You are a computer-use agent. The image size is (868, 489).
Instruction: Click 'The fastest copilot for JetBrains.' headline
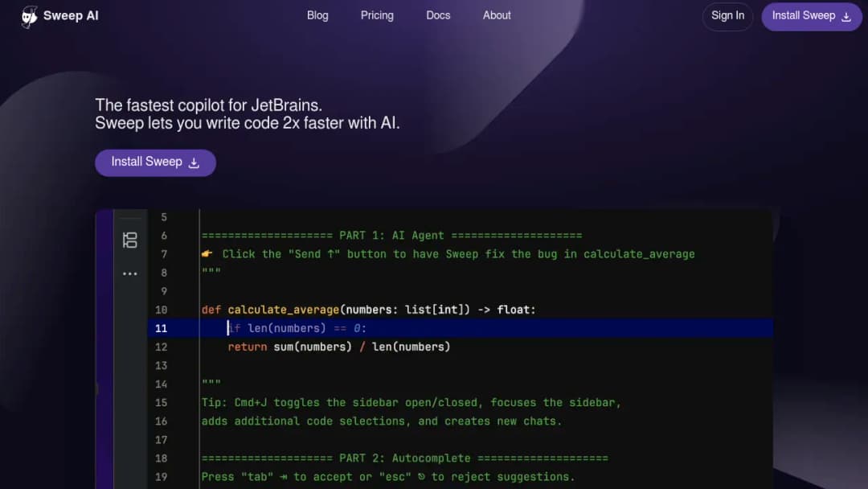209,105
